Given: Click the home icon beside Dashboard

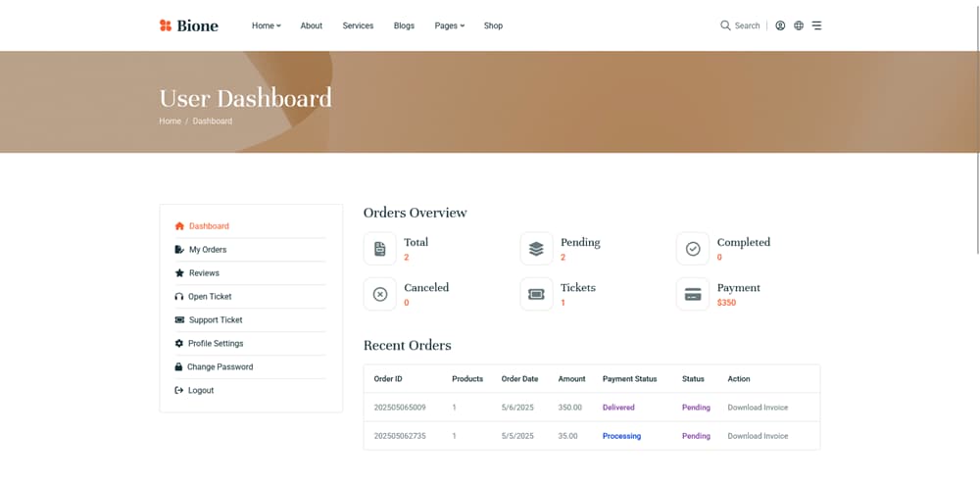Looking at the screenshot, I should click(179, 226).
